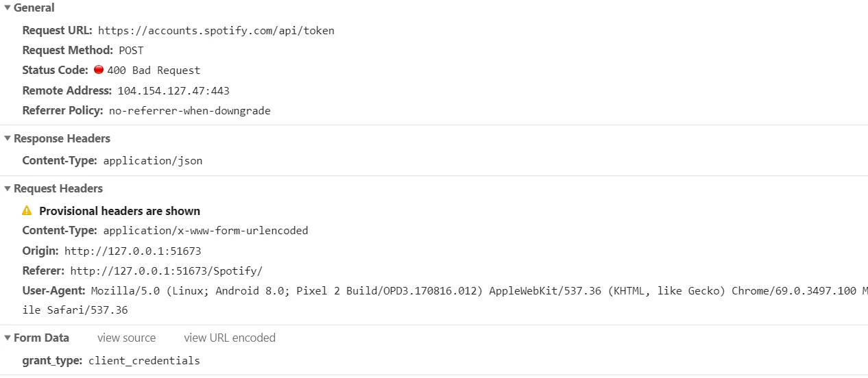
Task: Click the Provisional headers are shown text
Action: coord(120,211)
